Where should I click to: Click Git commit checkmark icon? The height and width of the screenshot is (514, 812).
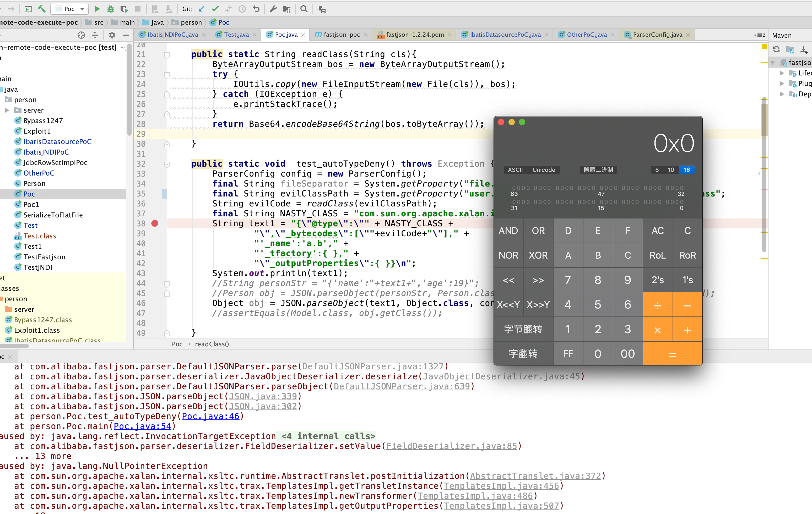[x=215, y=9]
